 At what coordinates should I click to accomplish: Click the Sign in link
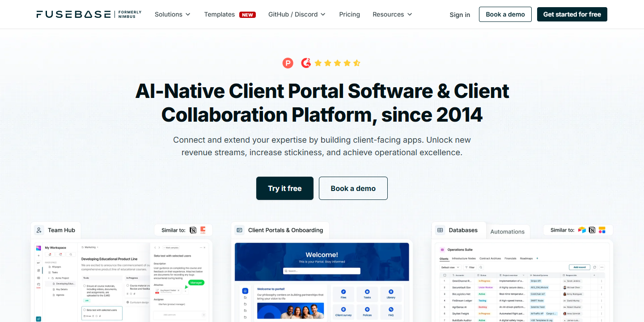point(460,15)
